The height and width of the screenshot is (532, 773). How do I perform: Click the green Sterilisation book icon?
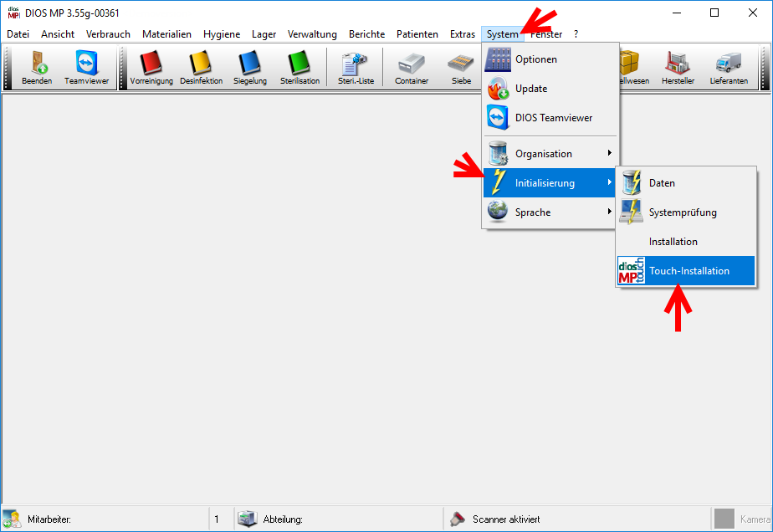pyautogui.click(x=299, y=67)
